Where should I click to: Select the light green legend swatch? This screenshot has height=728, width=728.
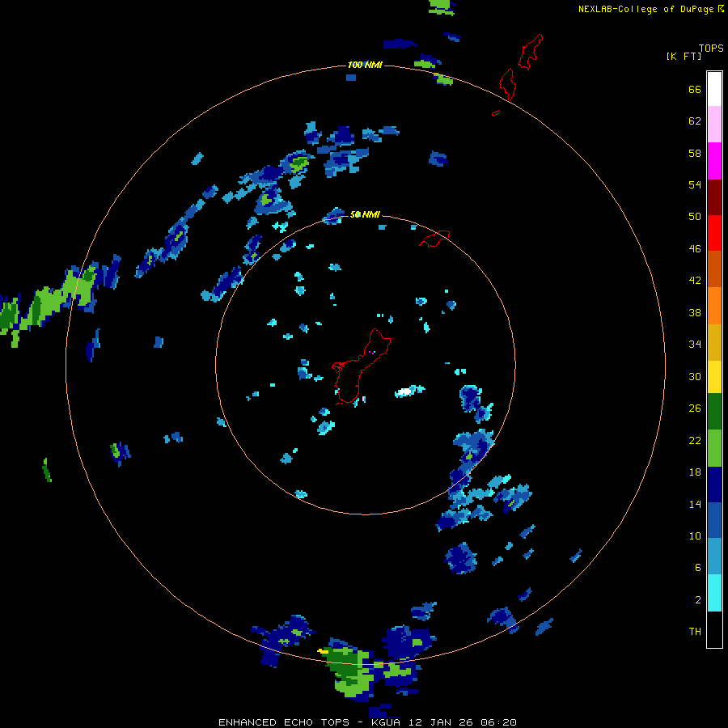click(x=714, y=448)
